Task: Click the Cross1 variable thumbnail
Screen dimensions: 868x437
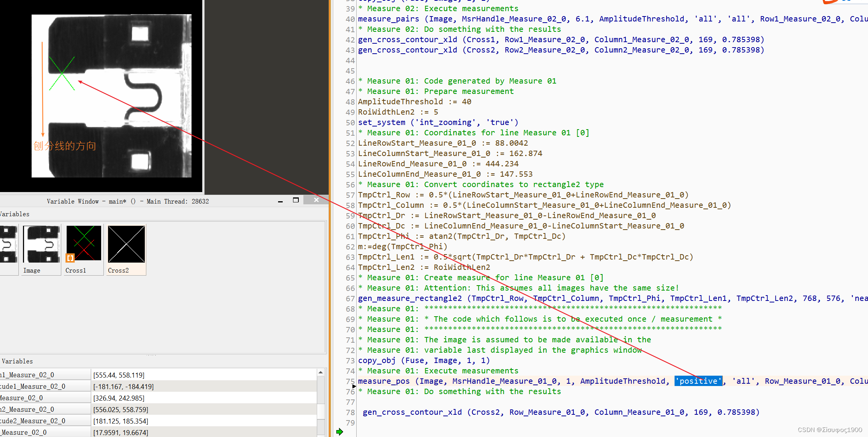Action: pyautogui.click(x=84, y=244)
